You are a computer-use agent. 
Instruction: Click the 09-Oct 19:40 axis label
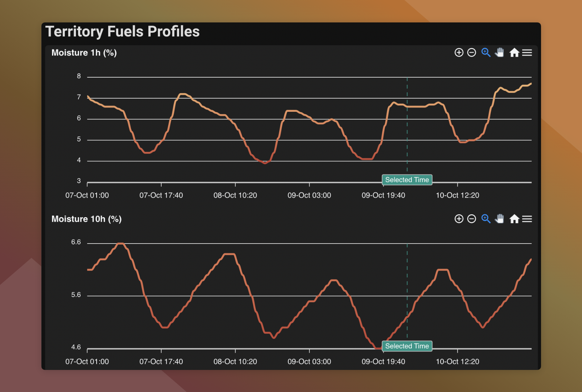[383, 195]
